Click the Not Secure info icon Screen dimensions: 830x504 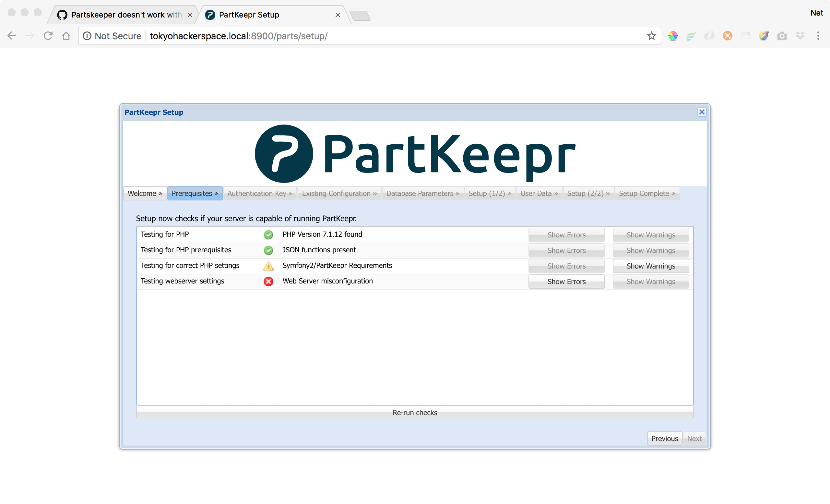pos(87,36)
